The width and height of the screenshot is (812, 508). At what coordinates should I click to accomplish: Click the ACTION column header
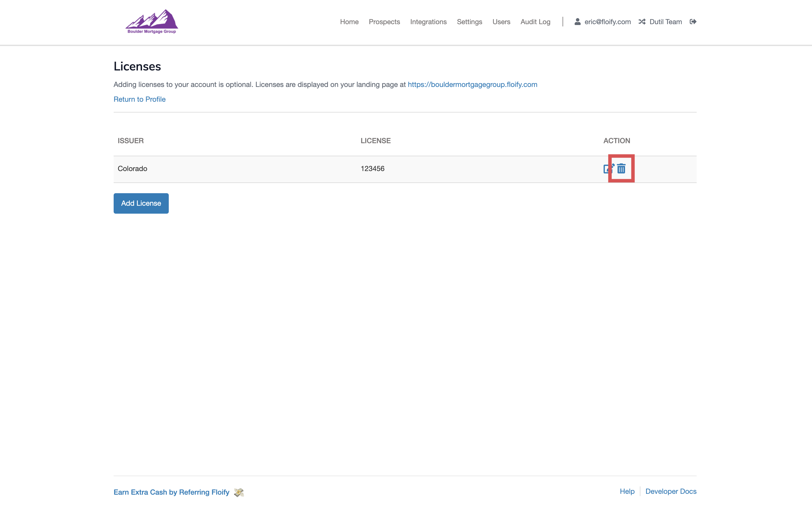pyautogui.click(x=617, y=141)
